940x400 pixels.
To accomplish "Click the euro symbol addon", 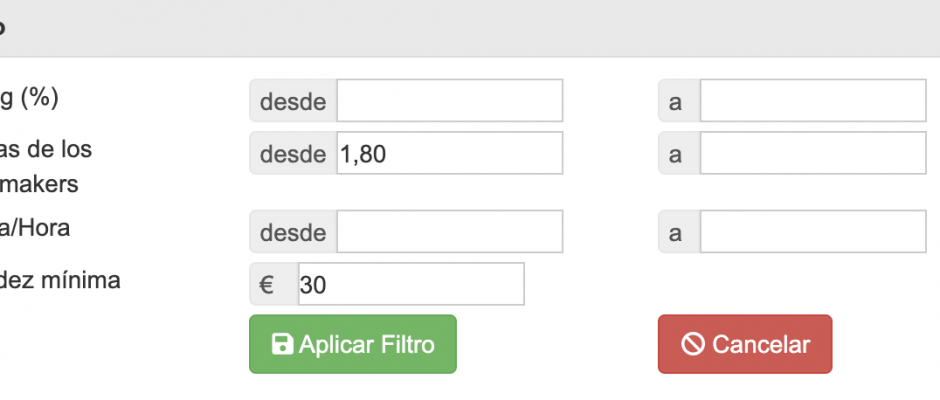I will click(x=268, y=285).
